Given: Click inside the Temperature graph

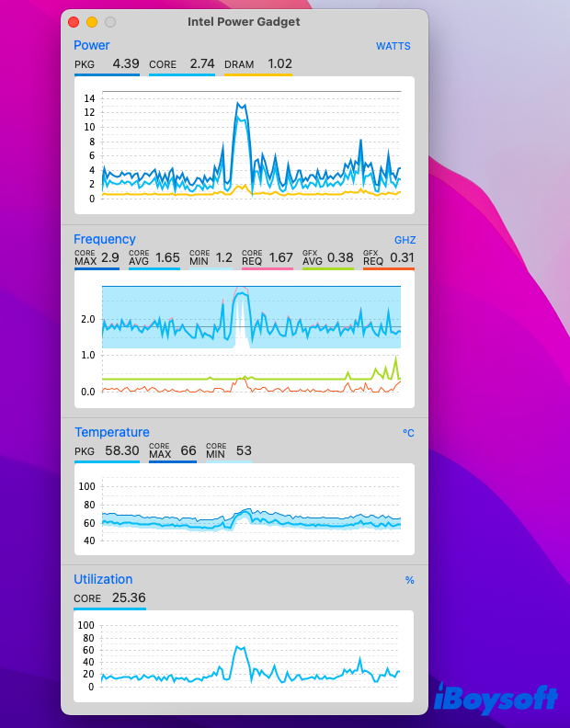Looking at the screenshot, I should click(245, 509).
